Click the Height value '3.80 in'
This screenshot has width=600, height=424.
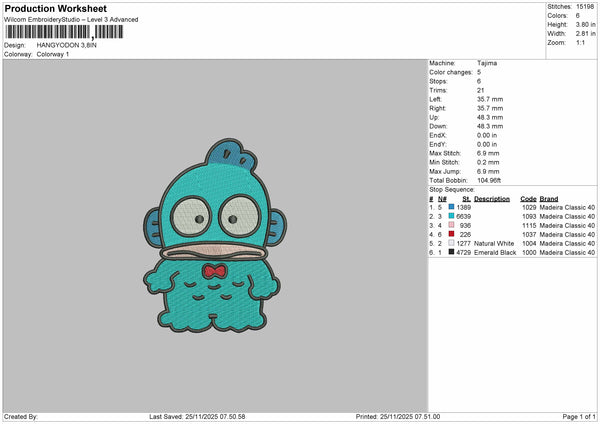tap(586, 24)
